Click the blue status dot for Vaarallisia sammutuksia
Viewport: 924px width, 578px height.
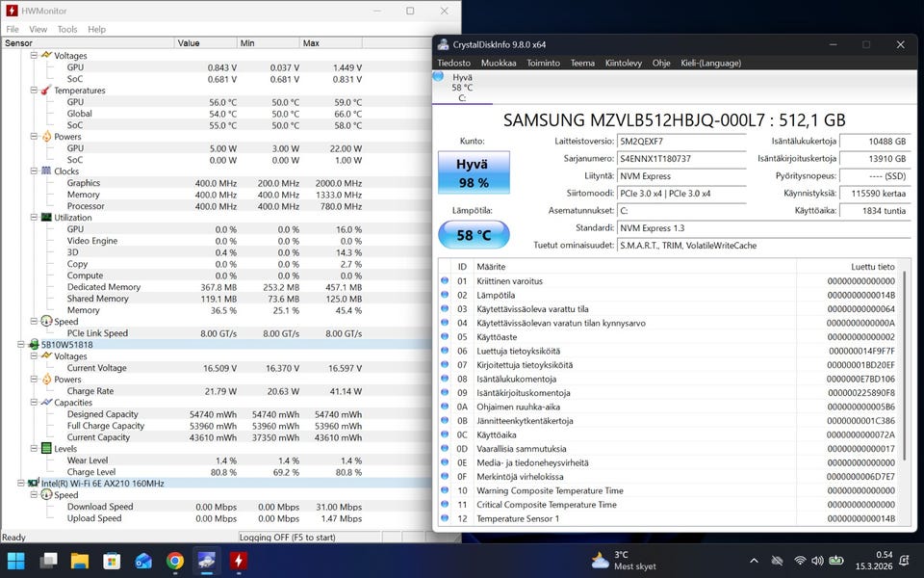(445, 448)
